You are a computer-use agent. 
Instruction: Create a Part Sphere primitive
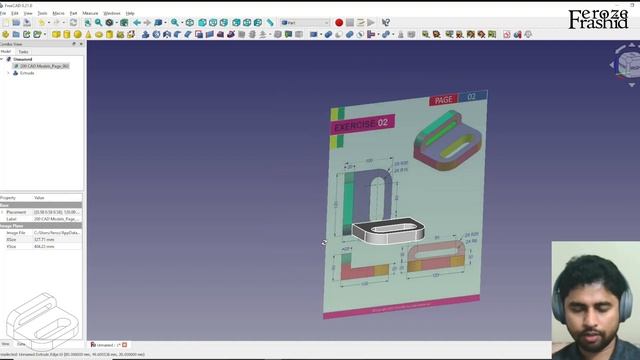77,35
